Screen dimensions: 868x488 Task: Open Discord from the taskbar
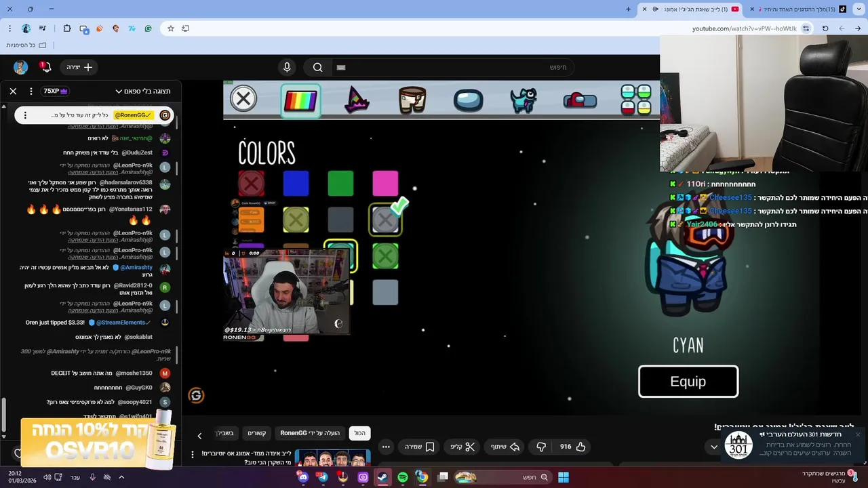303,477
